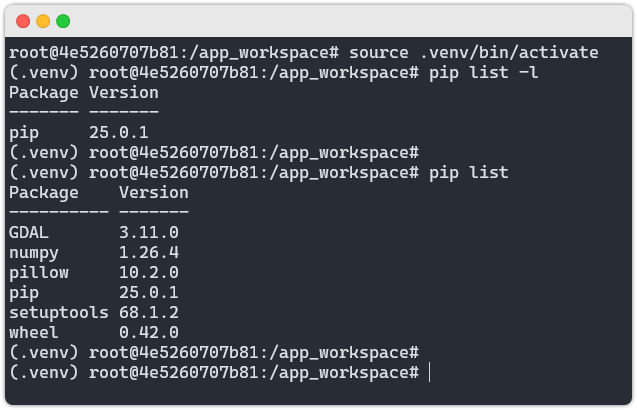637x410 pixels.
Task: Click the second 'pip list' command without flags
Action: 468,173
